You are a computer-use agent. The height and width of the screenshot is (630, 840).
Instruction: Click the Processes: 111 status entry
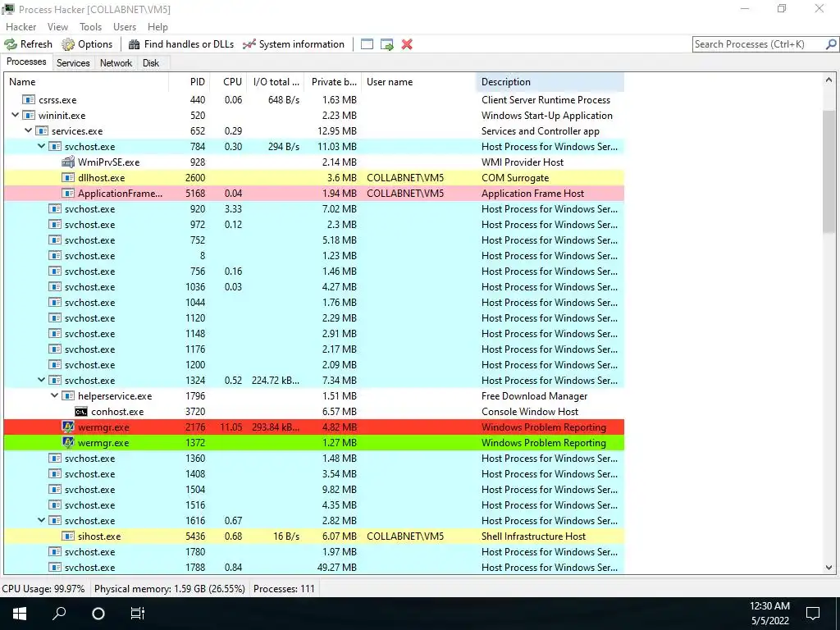pos(284,589)
